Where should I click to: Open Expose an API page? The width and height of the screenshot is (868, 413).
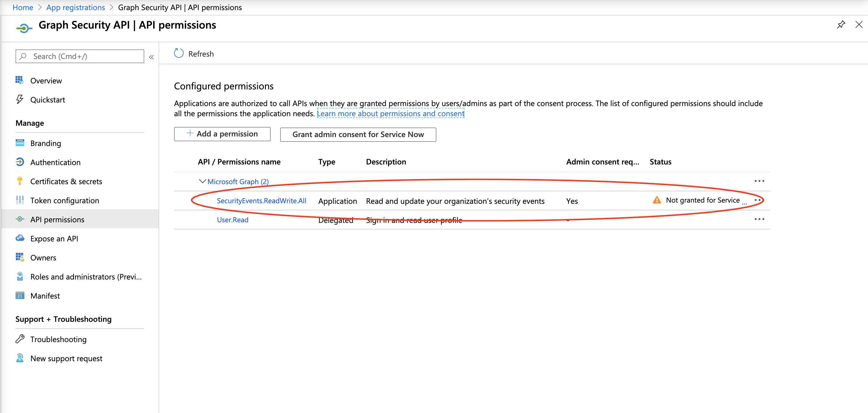[54, 238]
